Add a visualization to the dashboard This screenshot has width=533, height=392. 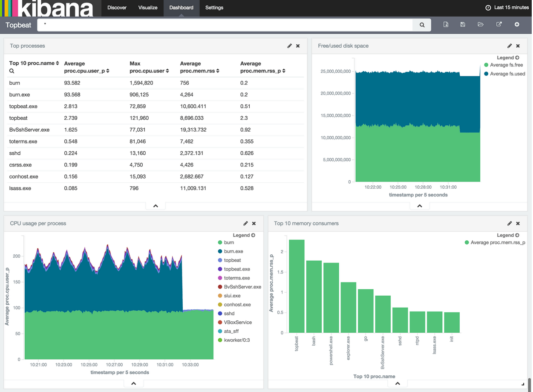click(517, 24)
